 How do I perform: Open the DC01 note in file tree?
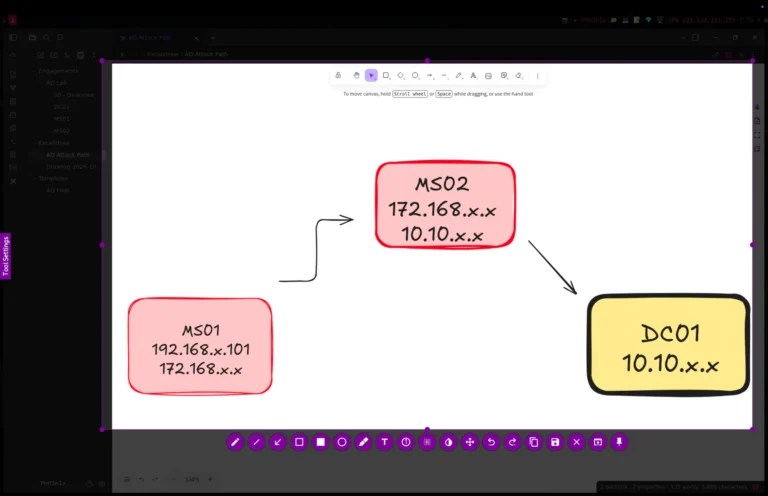(61, 107)
